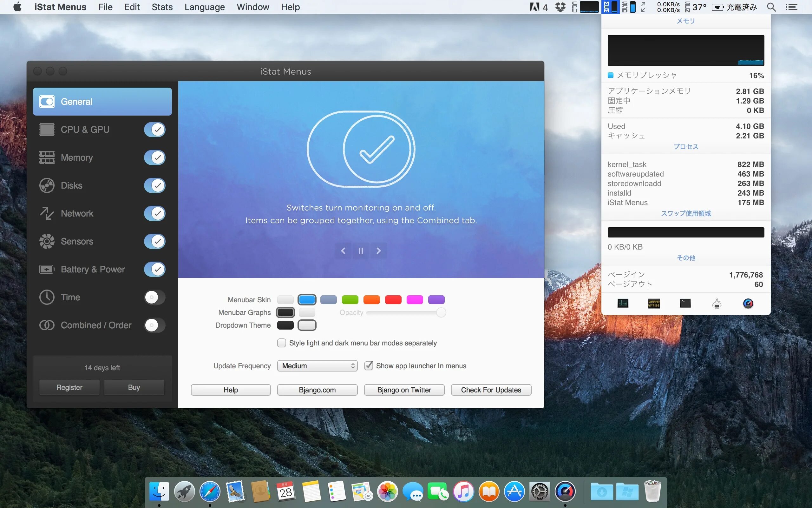Open Notification Center from menu bar
Screen dimensions: 812x508
(x=791, y=7)
